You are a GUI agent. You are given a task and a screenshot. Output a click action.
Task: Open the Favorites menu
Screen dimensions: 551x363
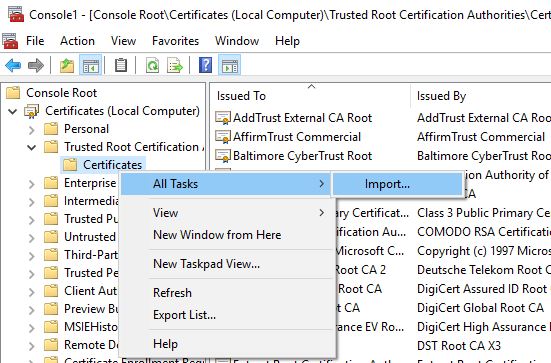point(175,41)
